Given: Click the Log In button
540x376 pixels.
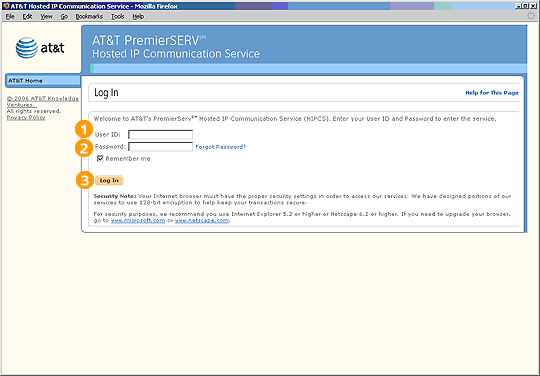Looking at the screenshot, I should (x=109, y=180).
